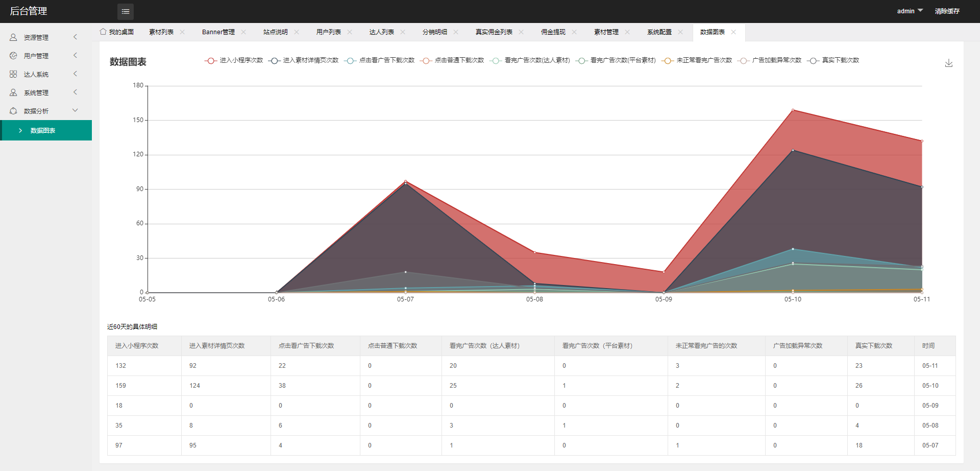Click 近60天的具体明细 heading
Image resolution: width=980 pixels, height=471 pixels.
(132, 326)
